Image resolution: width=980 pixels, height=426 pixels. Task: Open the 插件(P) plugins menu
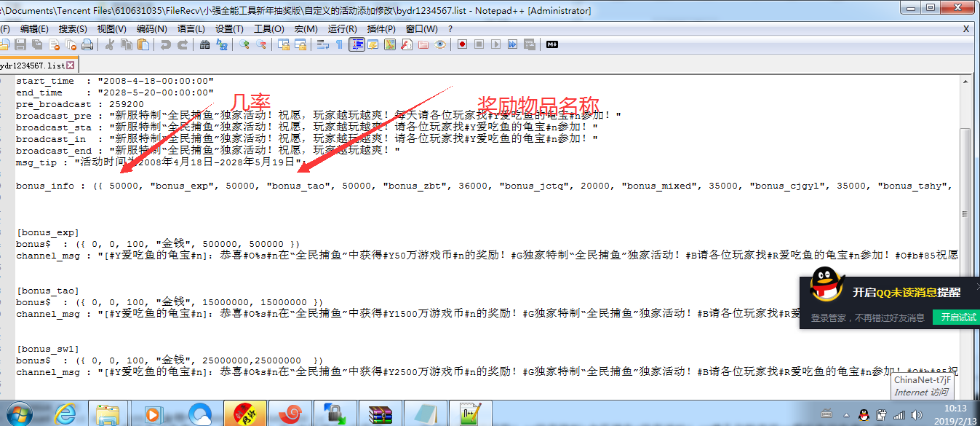[x=381, y=28]
